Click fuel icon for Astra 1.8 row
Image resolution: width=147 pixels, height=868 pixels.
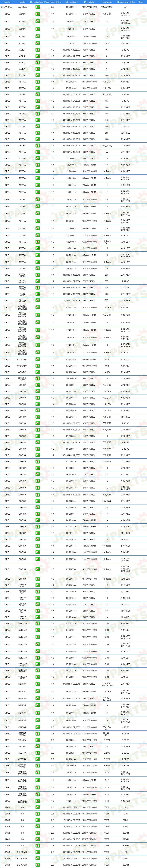pyautogui.click(x=38, y=268)
